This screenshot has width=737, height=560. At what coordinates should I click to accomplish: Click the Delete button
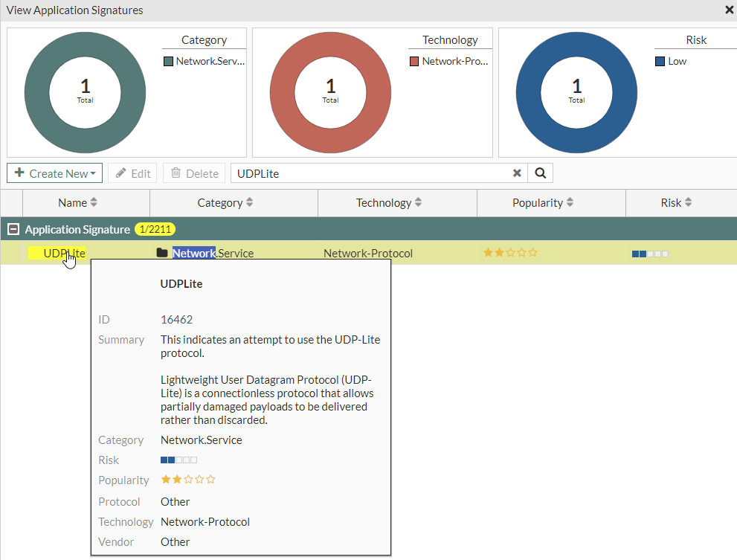point(194,173)
